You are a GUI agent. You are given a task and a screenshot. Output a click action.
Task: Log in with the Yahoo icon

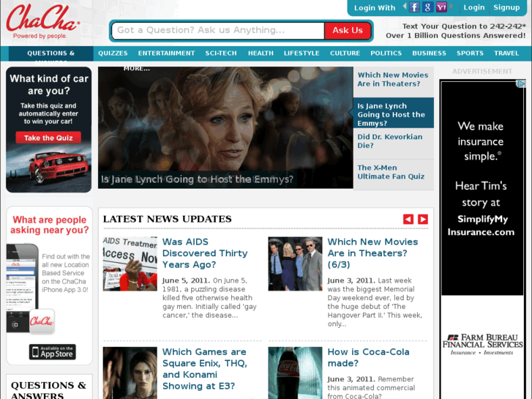click(441, 7)
